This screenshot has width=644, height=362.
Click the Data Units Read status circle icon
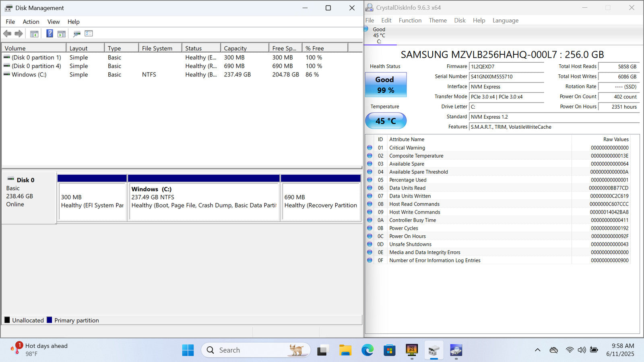(369, 188)
